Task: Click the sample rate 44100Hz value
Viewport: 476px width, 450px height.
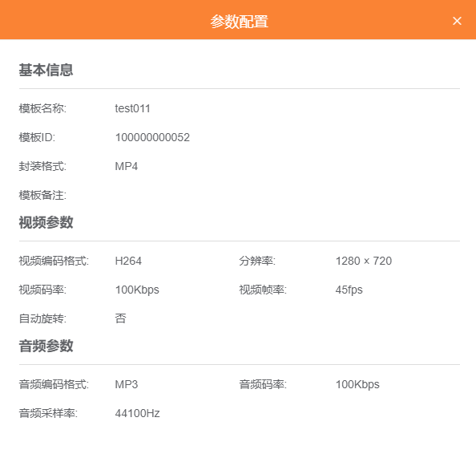Action: (137, 413)
